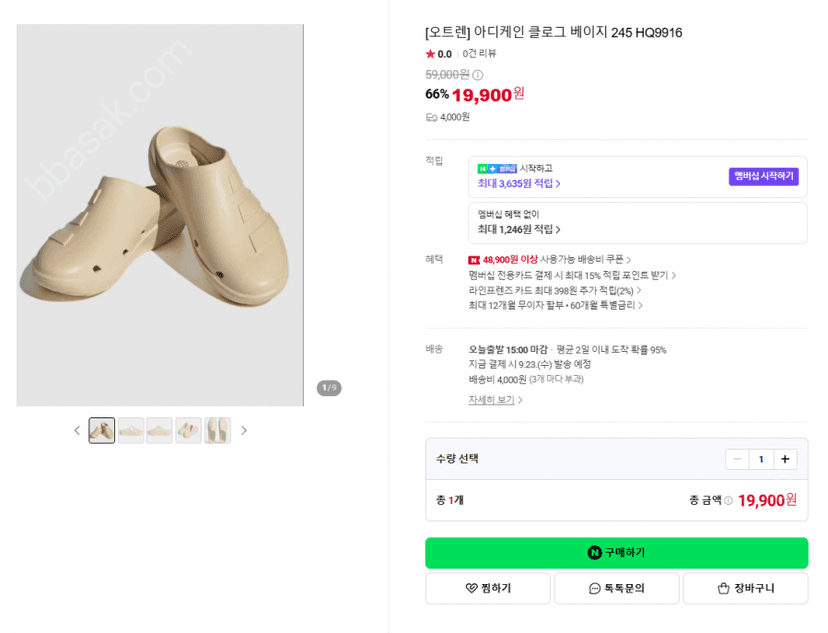Expand the 최대 3,635원 적립 details
828x633 pixels.
(519, 183)
